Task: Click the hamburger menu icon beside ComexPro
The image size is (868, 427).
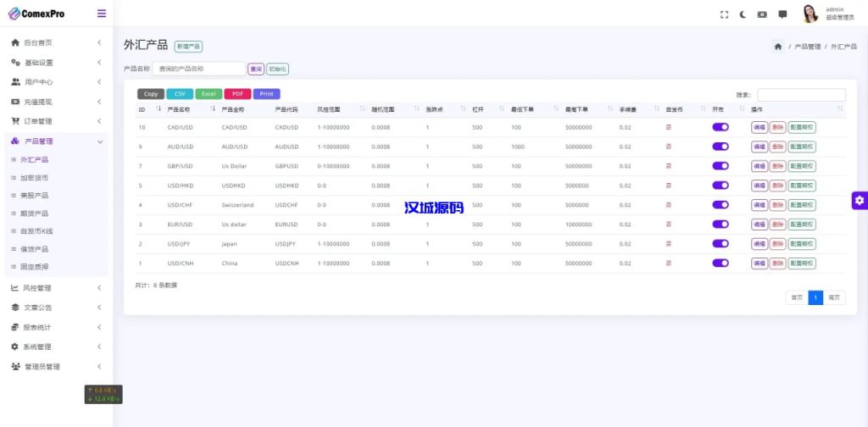Action: (x=102, y=14)
